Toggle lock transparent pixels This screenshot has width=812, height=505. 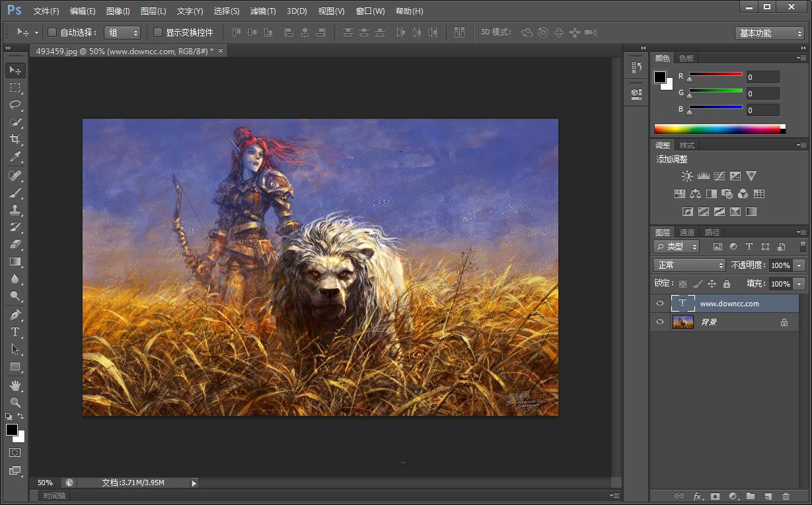[683, 284]
